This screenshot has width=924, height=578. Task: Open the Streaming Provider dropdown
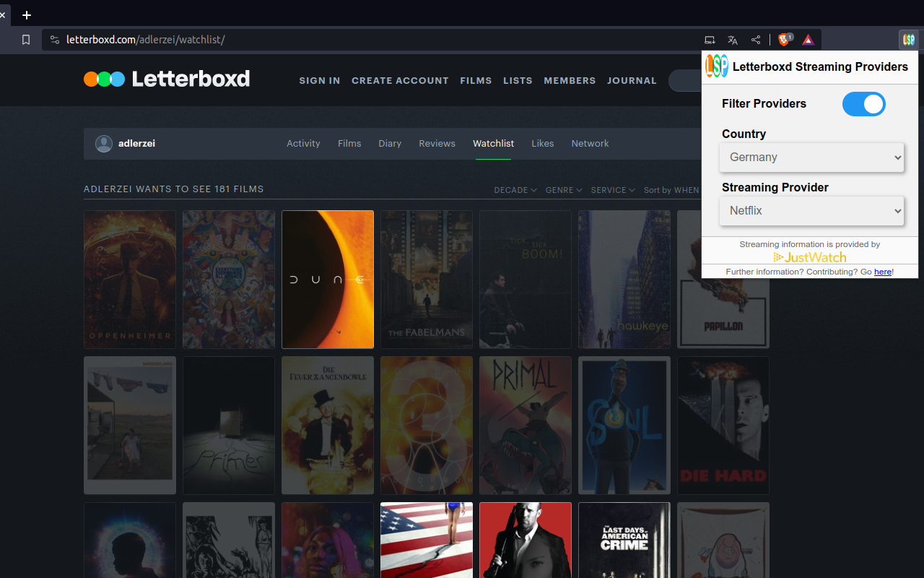(x=811, y=210)
